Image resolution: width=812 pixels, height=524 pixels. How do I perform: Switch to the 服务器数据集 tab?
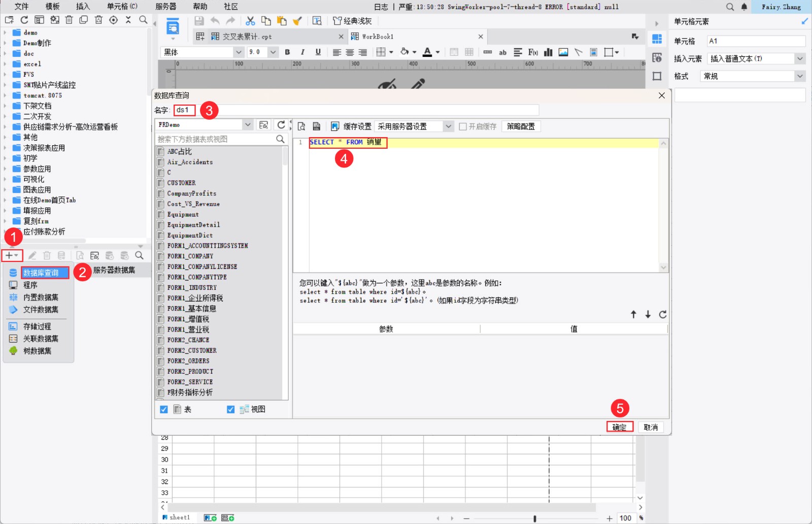point(114,270)
